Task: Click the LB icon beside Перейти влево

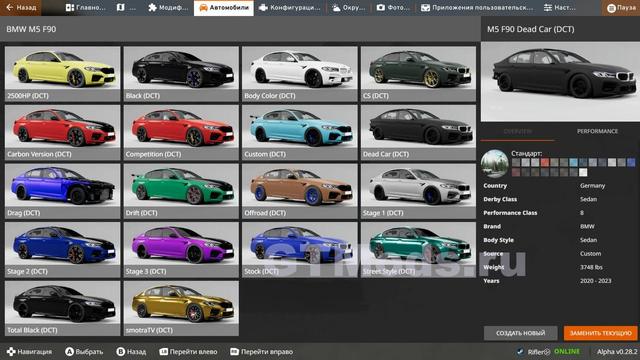Action: pyautogui.click(x=163, y=351)
